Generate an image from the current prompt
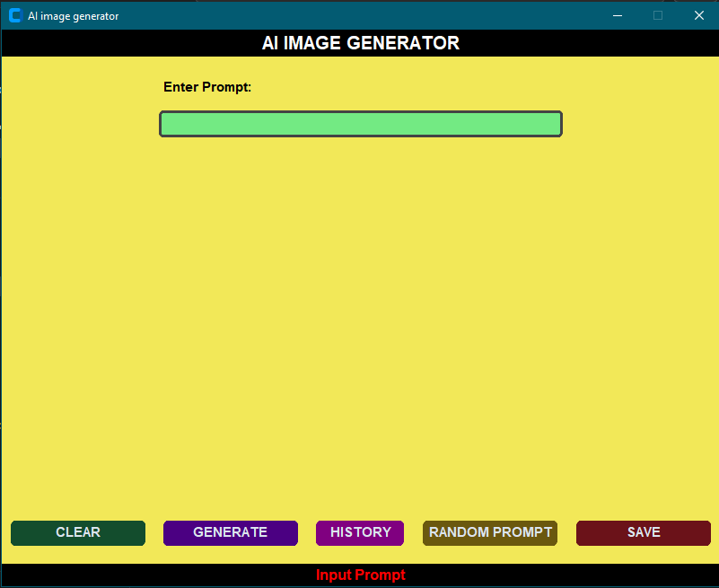The height and width of the screenshot is (588, 719). tap(230, 532)
